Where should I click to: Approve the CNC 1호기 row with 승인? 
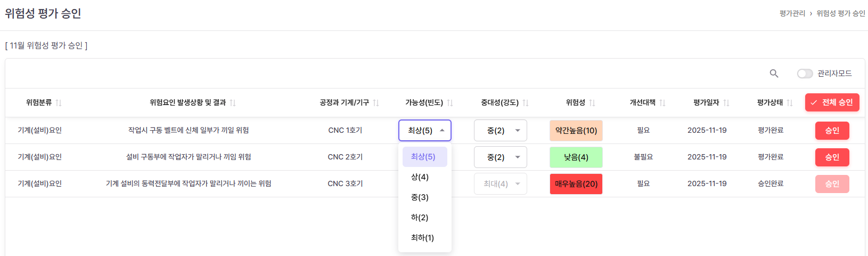832,131
